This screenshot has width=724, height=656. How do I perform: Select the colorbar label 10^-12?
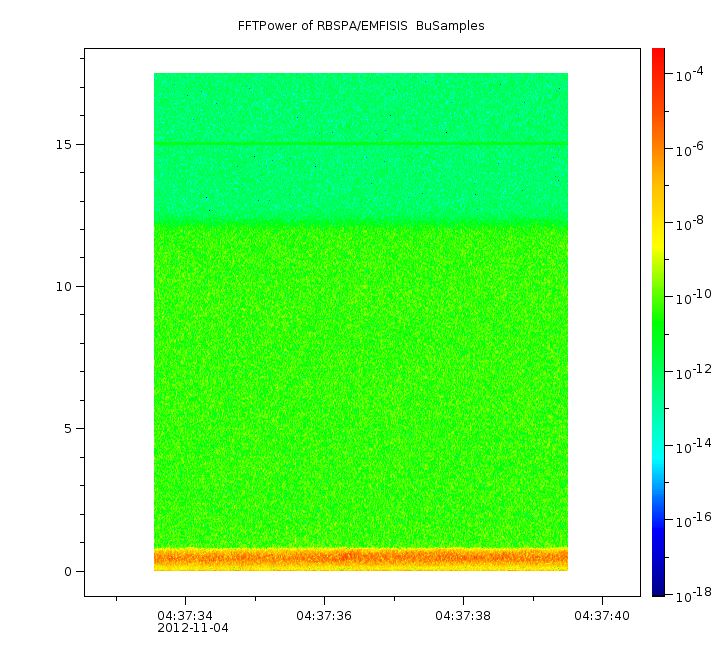(691, 372)
